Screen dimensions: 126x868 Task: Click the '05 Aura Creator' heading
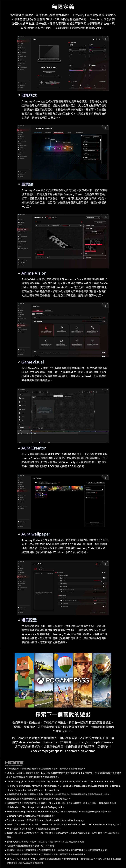coord(32,448)
